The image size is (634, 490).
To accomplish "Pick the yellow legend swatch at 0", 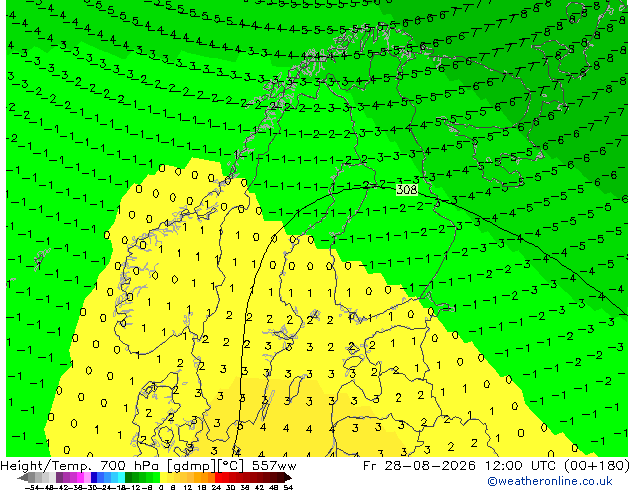I will click(x=163, y=478).
